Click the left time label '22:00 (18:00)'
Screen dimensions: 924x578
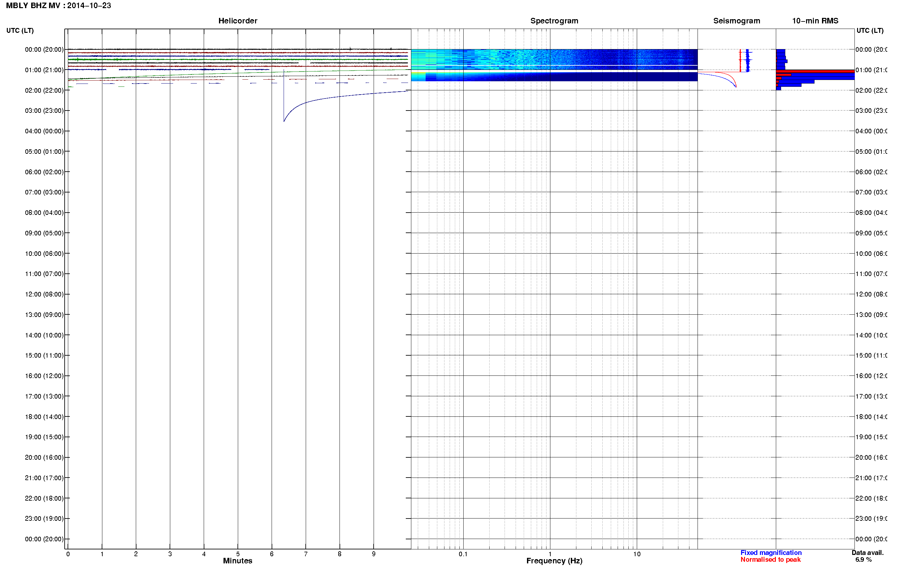pos(44,498)
